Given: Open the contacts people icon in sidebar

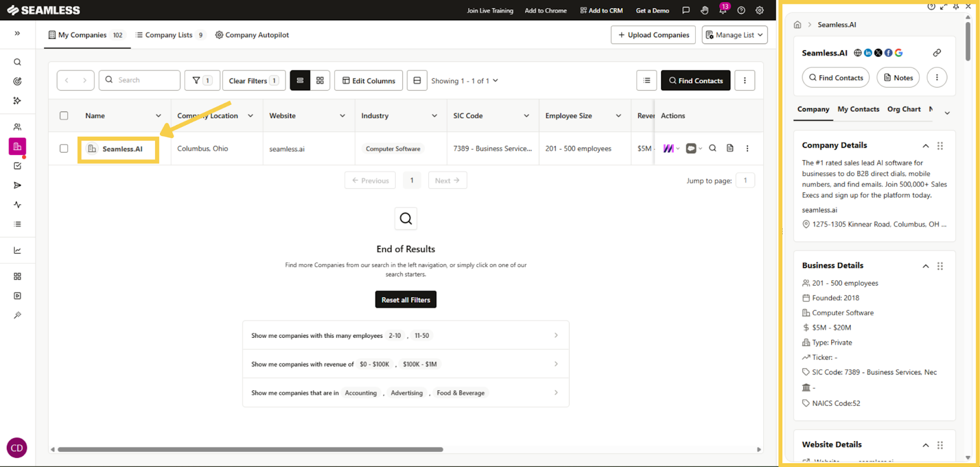Looking at the screenshot, I should [x=17, y=127].
